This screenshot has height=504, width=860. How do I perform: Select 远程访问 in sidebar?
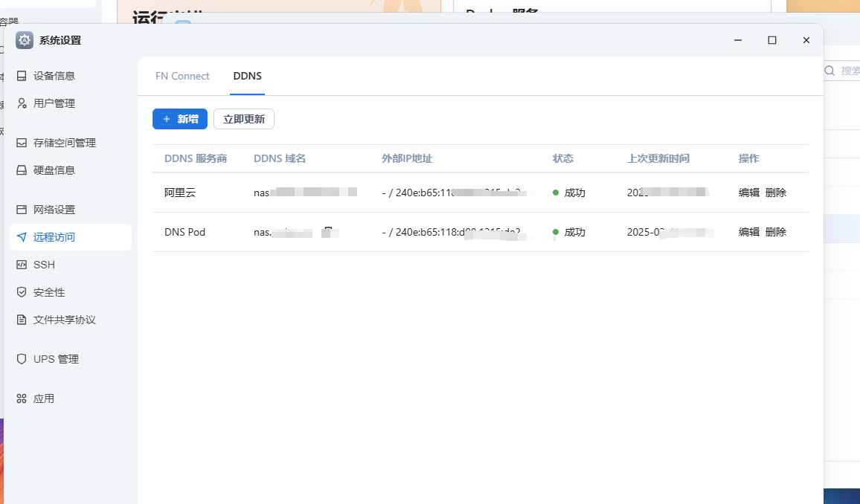pos(70,236)
